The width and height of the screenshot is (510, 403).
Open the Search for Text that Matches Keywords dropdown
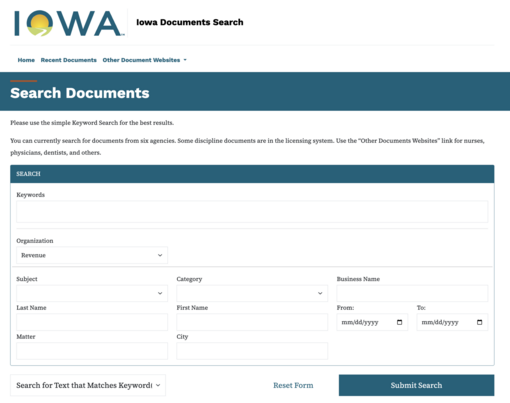click(x=88, y=385)
